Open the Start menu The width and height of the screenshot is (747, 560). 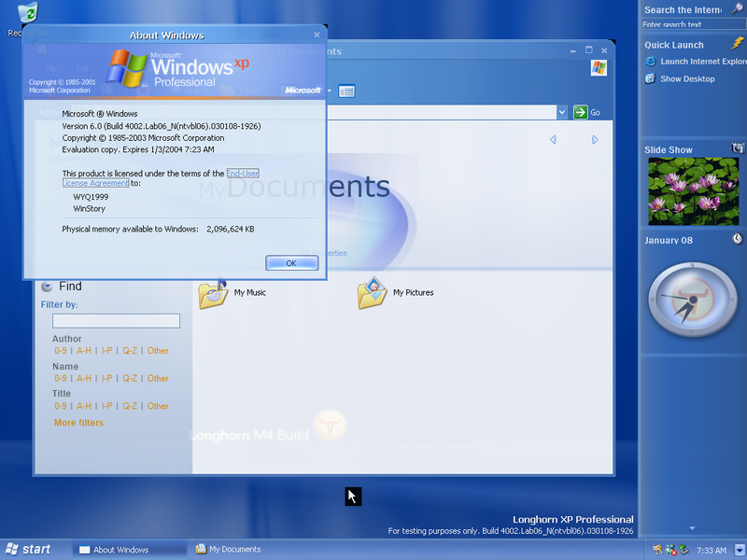coord(28,550)
